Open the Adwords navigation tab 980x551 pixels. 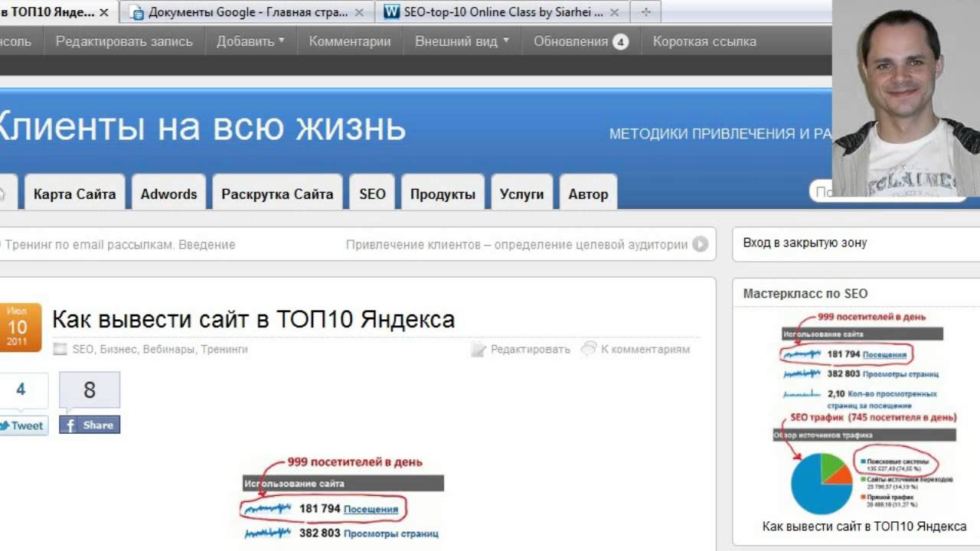tap(168, 192)
